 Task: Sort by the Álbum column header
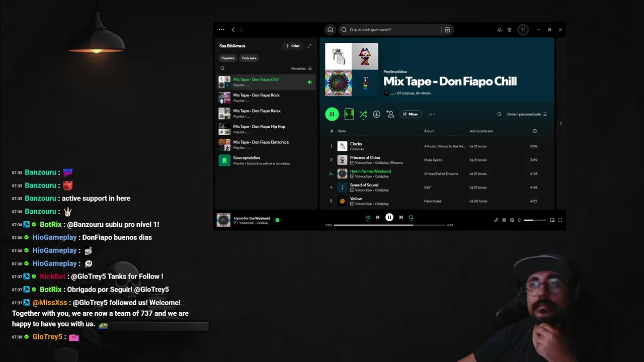coord(429,131)
